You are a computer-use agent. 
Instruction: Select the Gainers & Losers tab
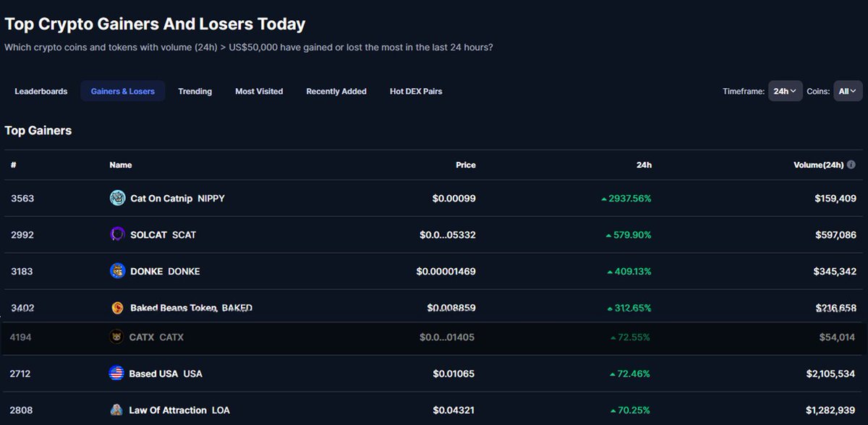pos(123,91)
